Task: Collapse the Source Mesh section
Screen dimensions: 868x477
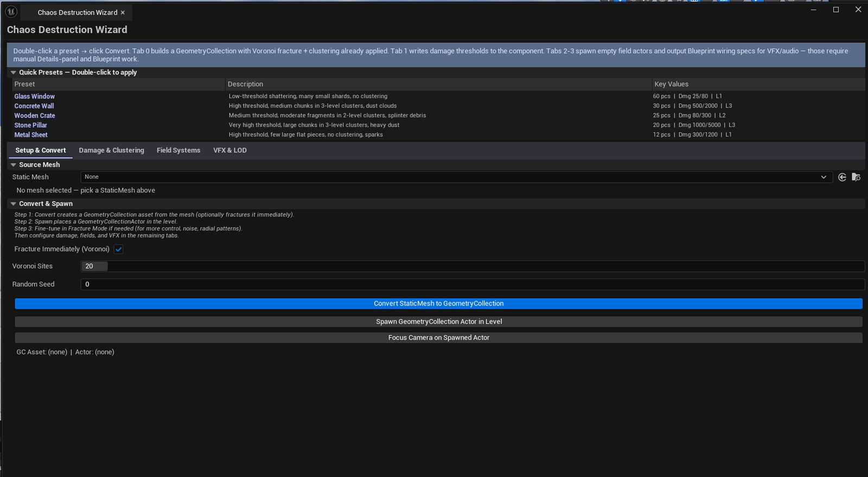Action: (x=14, y=164)
